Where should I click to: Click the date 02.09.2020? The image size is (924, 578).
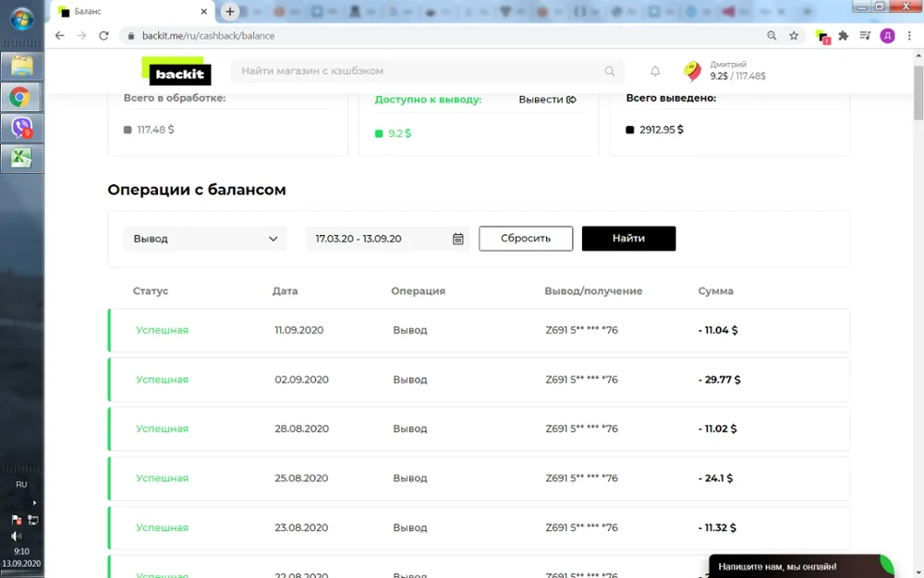(302, 380)
